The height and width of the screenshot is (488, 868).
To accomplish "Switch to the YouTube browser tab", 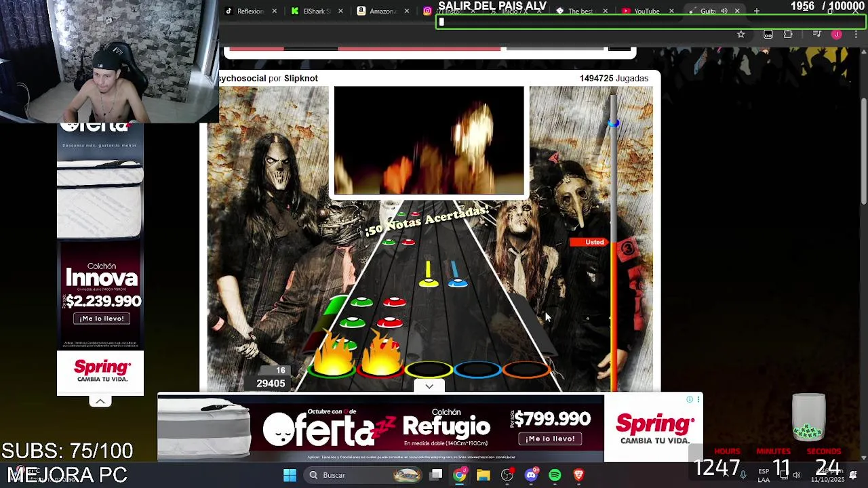I will tap(646, 11).
